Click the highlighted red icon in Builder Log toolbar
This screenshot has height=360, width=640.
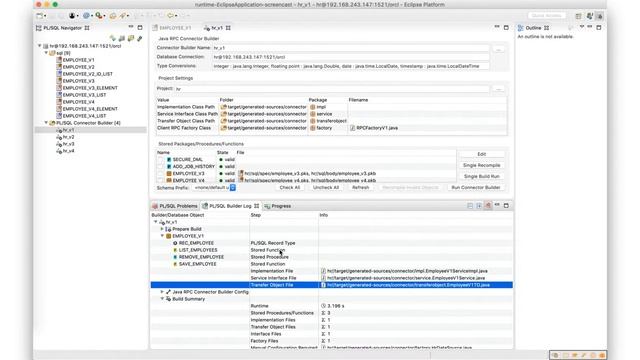point(488,205)
